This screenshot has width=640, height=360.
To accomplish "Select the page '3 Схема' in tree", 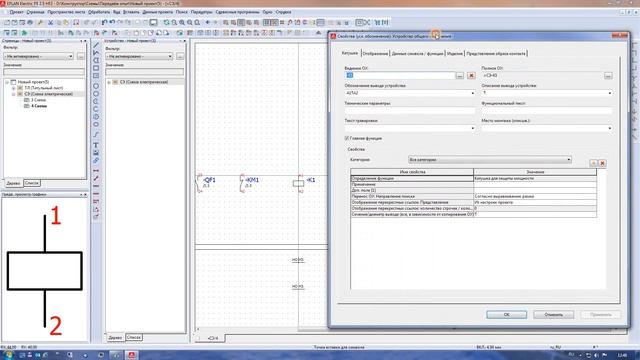I will (38, 100).
